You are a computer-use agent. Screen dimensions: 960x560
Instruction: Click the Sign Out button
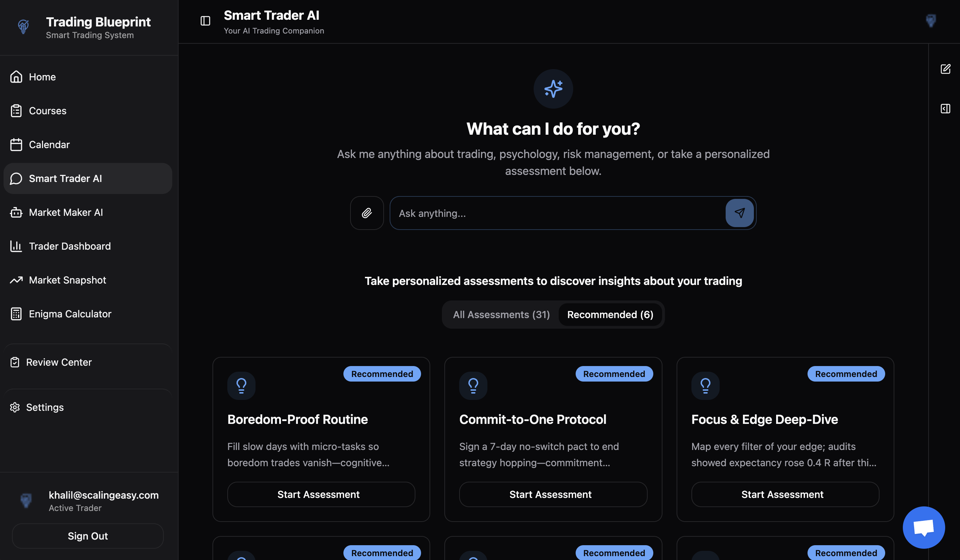click(x=88, y=536)
